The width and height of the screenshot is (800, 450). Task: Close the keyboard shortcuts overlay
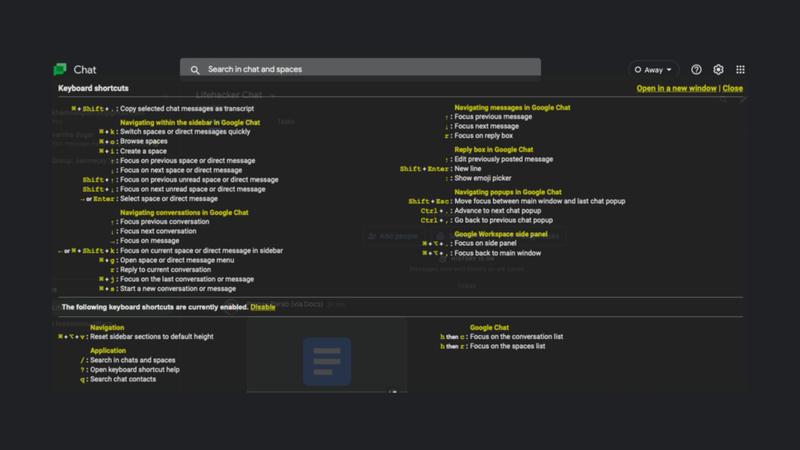[x=733, y=88]
